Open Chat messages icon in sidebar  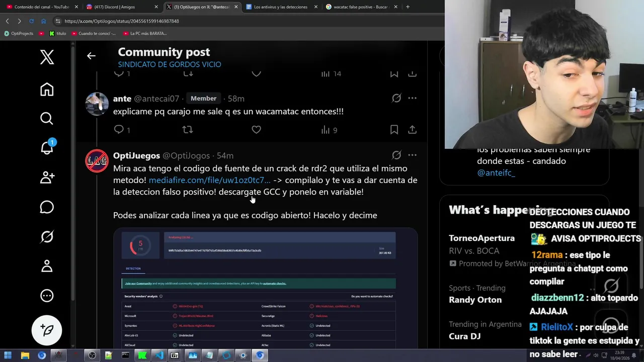[x=47, y=207]
